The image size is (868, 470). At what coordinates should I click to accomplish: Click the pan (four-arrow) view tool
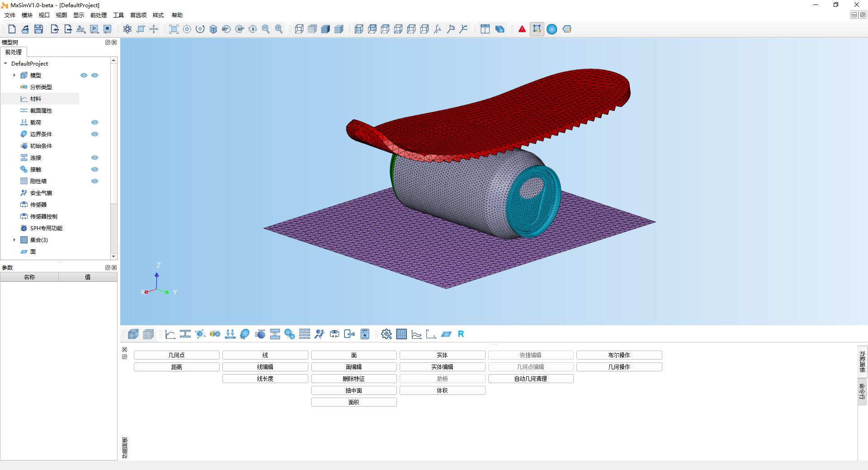point(154,29)
